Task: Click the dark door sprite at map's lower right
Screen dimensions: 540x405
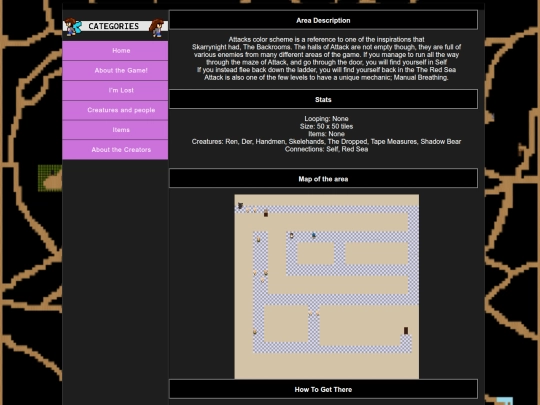Action: [406, 331]
